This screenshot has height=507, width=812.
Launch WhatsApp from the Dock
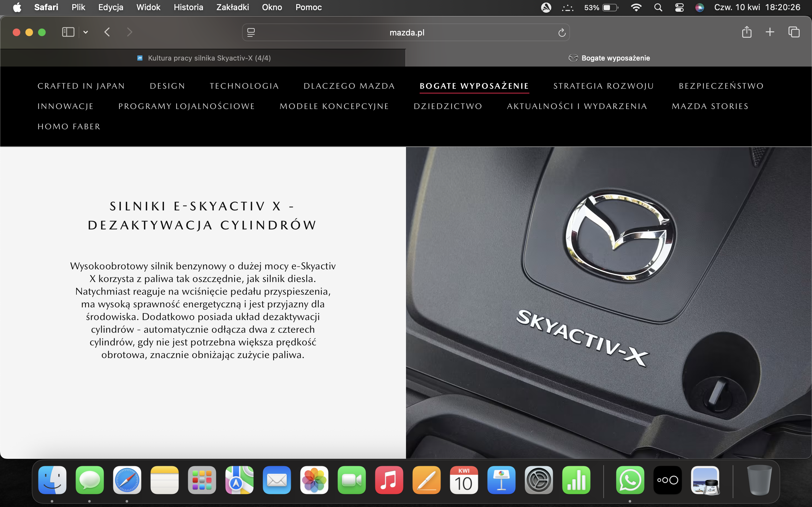pos(630,480)
